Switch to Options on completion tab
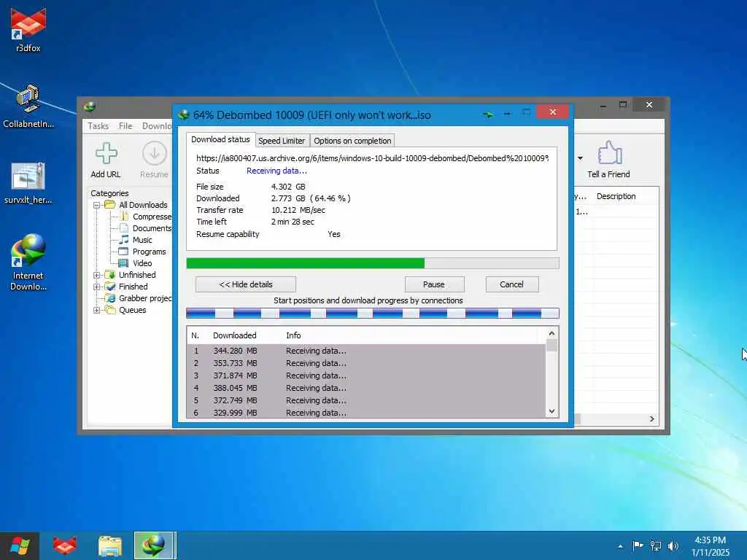The image size is (747, 560). (x=352, y=141)
